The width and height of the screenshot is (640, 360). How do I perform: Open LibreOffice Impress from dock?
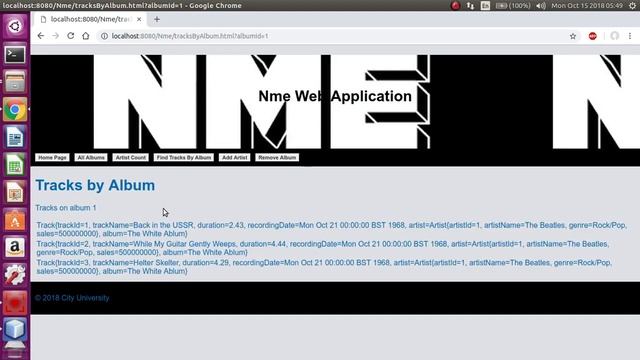point(15,193)
